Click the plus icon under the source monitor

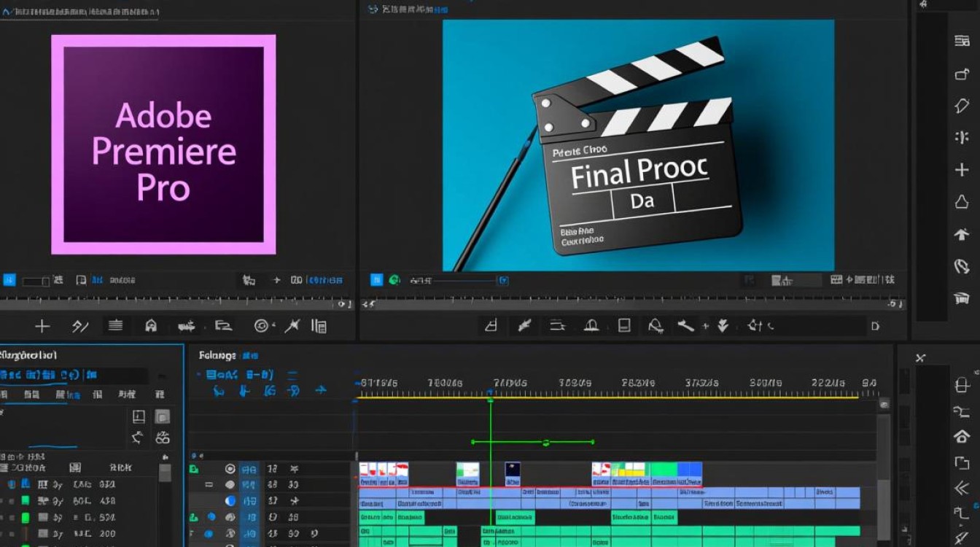pos(42,326)
